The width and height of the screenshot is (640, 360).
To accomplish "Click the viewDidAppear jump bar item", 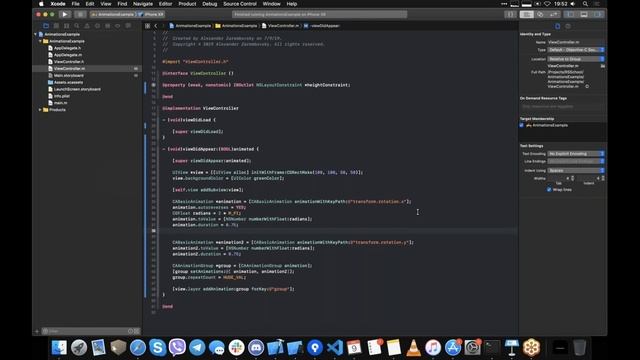I will tap(322, 26).
